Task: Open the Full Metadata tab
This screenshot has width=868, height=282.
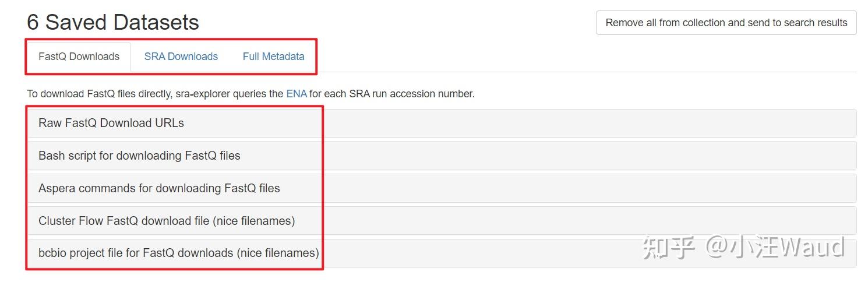Action: (273, 57)
